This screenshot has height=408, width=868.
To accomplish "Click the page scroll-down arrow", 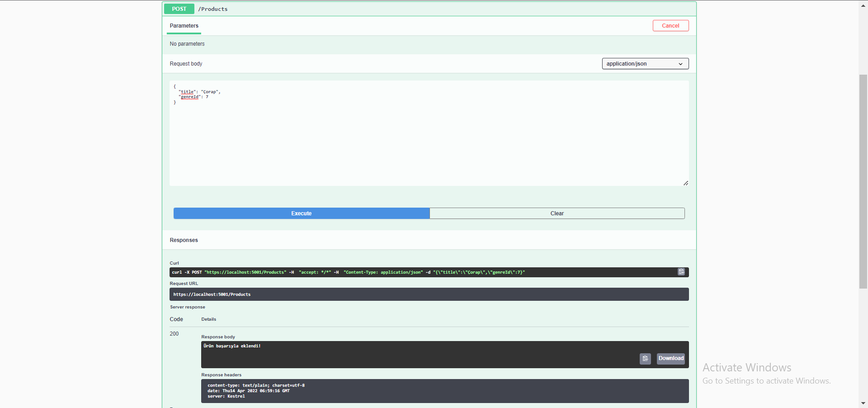I will tap(863, 403).
